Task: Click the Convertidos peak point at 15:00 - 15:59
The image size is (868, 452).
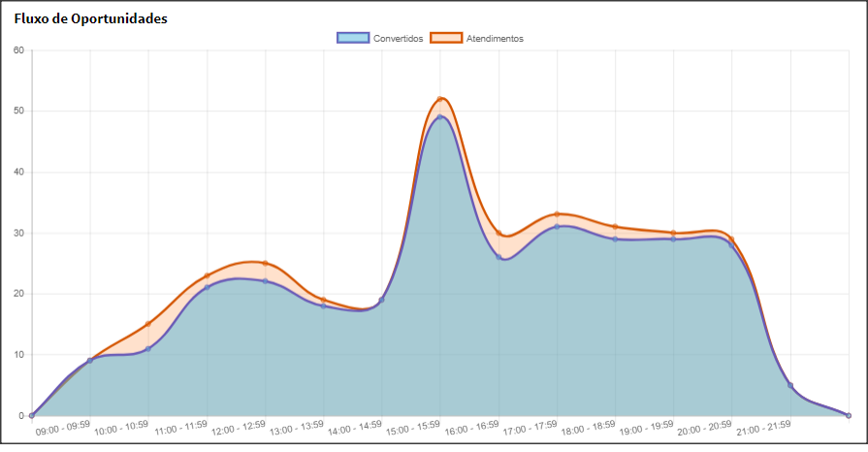Action: click(440, 117)
